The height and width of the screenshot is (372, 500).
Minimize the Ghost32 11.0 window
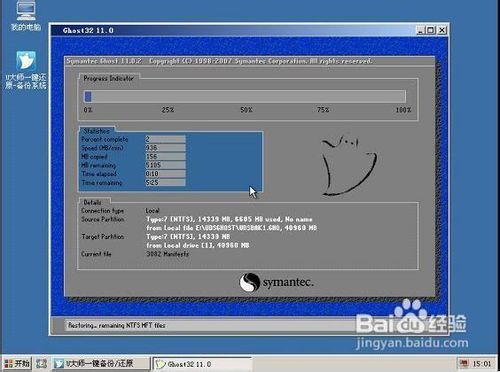point(421,30)
